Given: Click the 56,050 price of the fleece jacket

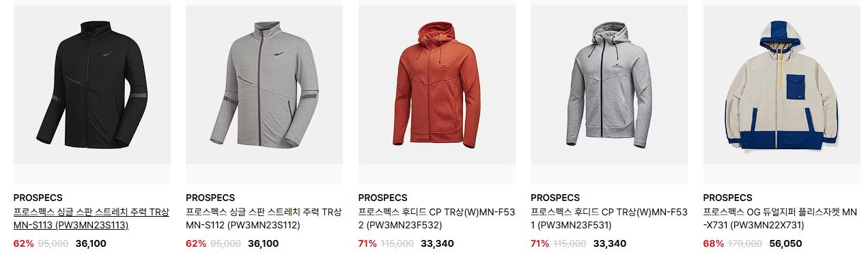Looking at the screenshot, I should [x=785, y=243].
